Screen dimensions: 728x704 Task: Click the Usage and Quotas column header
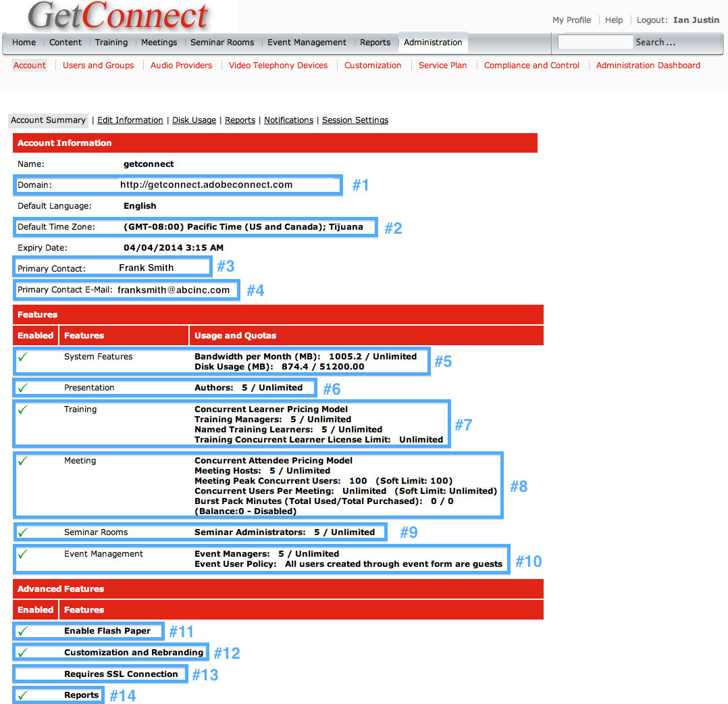tap(236, 335)
